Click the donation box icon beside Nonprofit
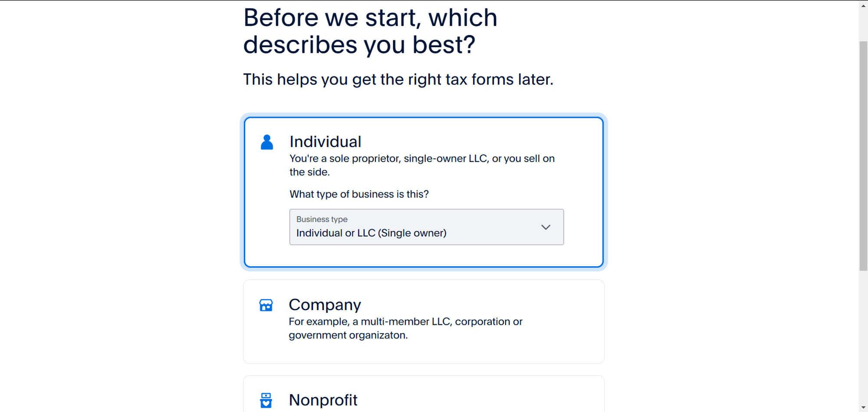This screenshot has height=412, width=868. click(x=266, y=400)
